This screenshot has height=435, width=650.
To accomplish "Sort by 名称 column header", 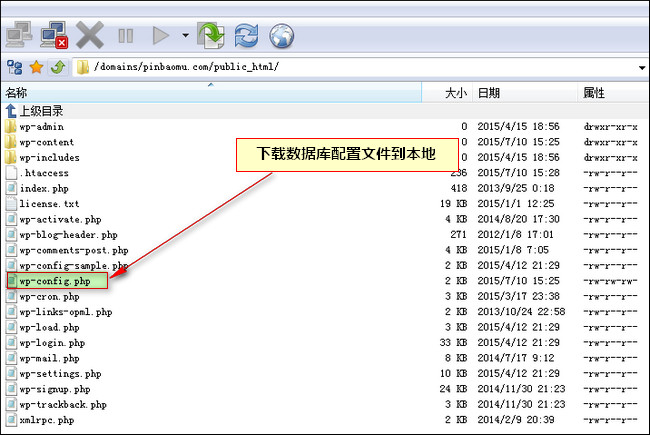I will [x=211, y=92].
